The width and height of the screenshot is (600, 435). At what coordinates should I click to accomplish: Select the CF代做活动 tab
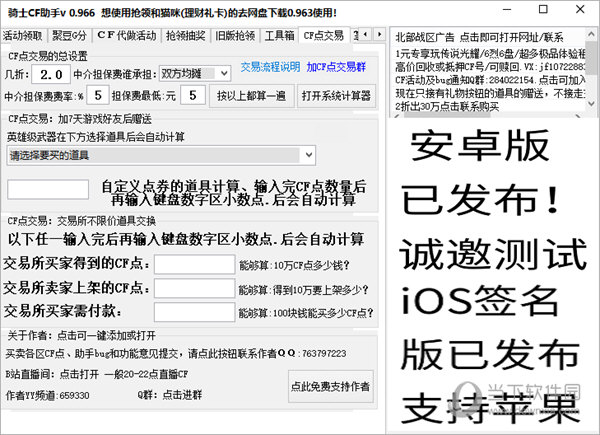(x=126, y=36)
